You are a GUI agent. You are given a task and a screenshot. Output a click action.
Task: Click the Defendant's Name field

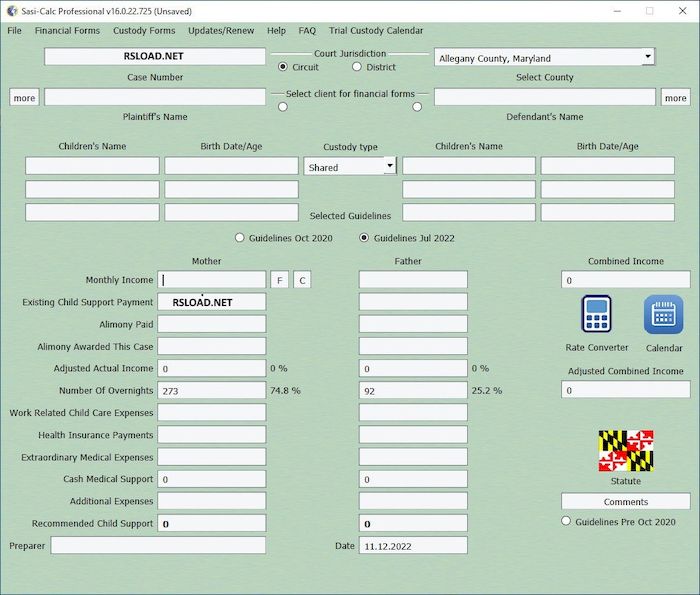pyautogui.click(x=545, y=97)
